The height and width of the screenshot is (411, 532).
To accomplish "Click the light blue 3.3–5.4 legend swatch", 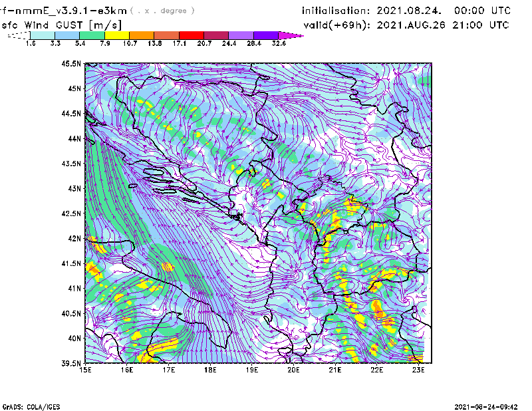I will (x=67, y=35).
